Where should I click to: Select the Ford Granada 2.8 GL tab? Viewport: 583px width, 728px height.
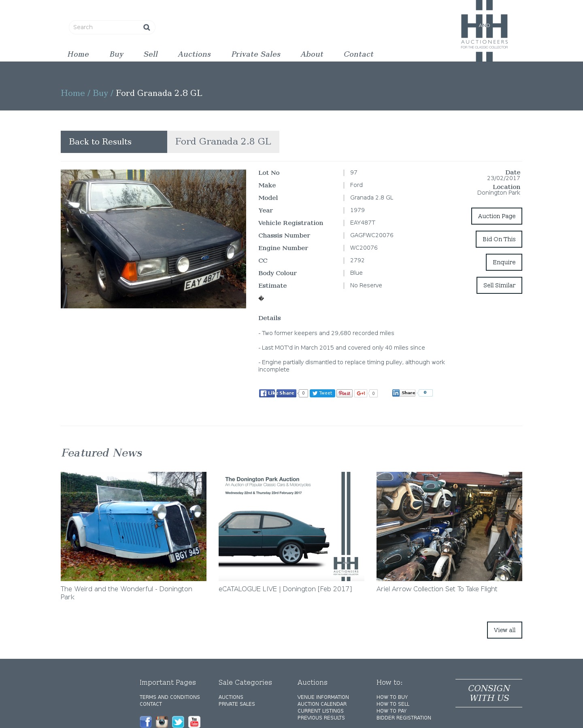pos(223,142)
